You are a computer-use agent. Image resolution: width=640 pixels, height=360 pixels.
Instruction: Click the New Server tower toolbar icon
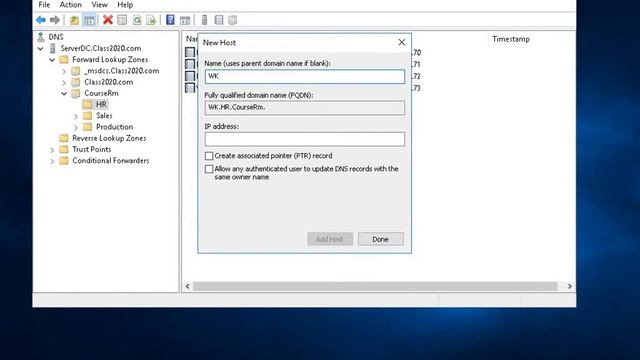(x=204, y=20)
